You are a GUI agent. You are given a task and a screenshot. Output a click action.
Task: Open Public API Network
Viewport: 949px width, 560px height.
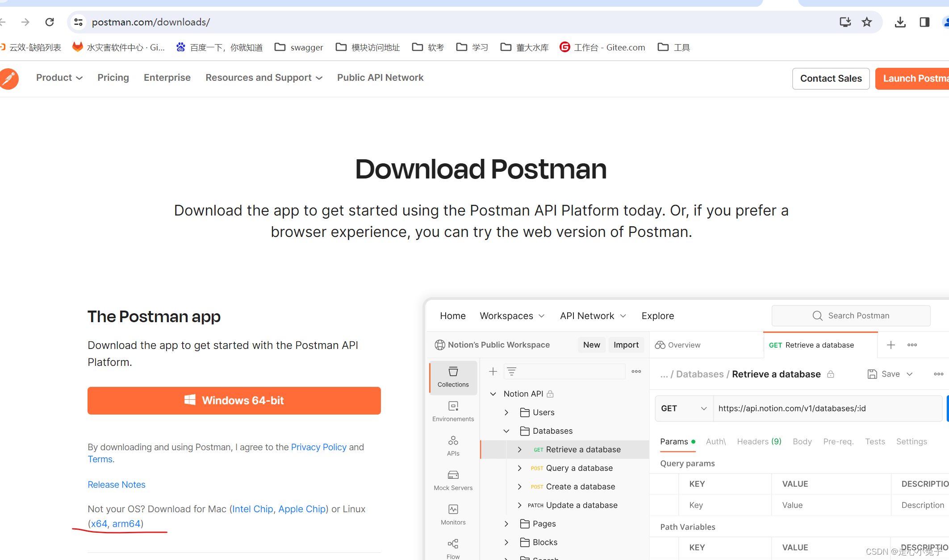point(380,78)
